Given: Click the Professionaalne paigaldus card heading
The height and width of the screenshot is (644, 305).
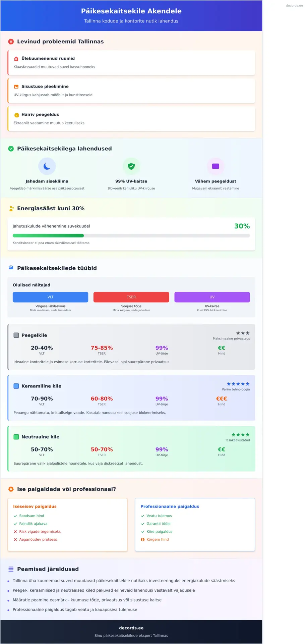Looking at the screenshot, I should pyautogui.click(x=170, y=506).
